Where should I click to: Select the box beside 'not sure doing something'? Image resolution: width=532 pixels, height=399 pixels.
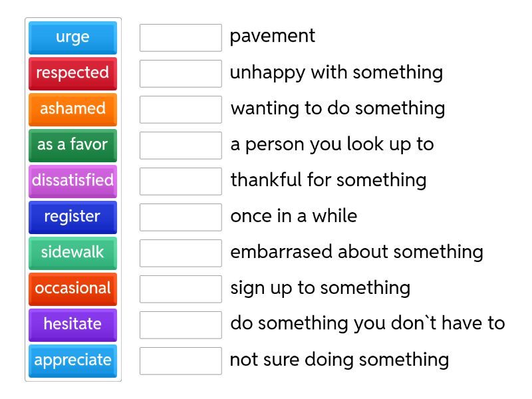pos(180,360)
